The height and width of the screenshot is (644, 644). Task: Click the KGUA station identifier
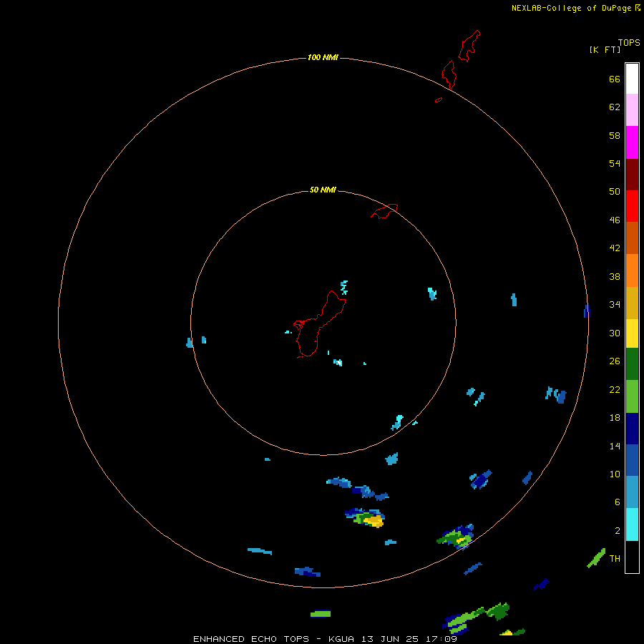pos(341,639)
